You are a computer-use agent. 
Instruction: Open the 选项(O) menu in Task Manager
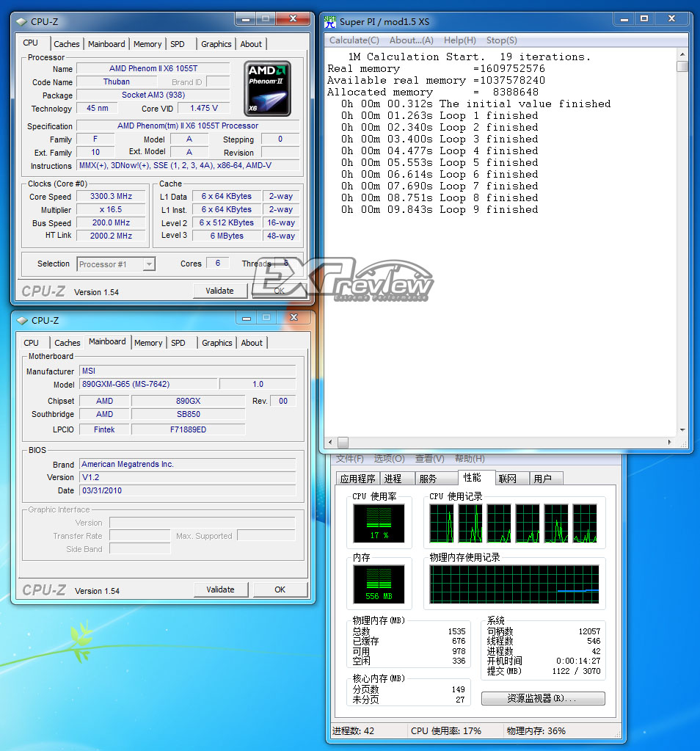390,459
